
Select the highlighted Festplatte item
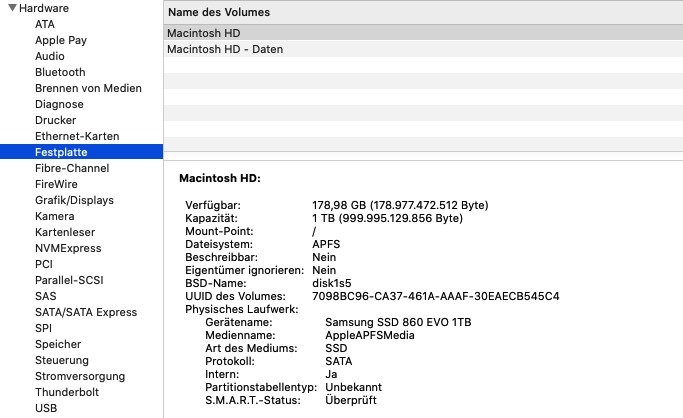coord(61,152)
